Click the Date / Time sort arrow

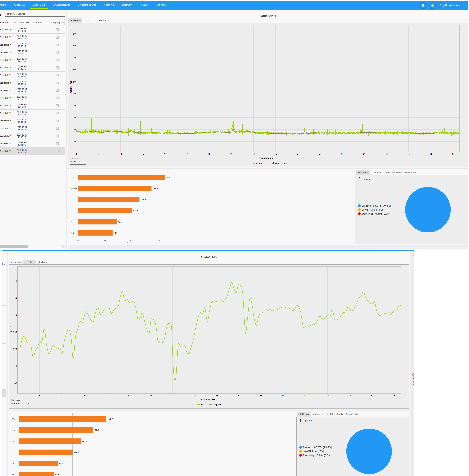[15, 23]
